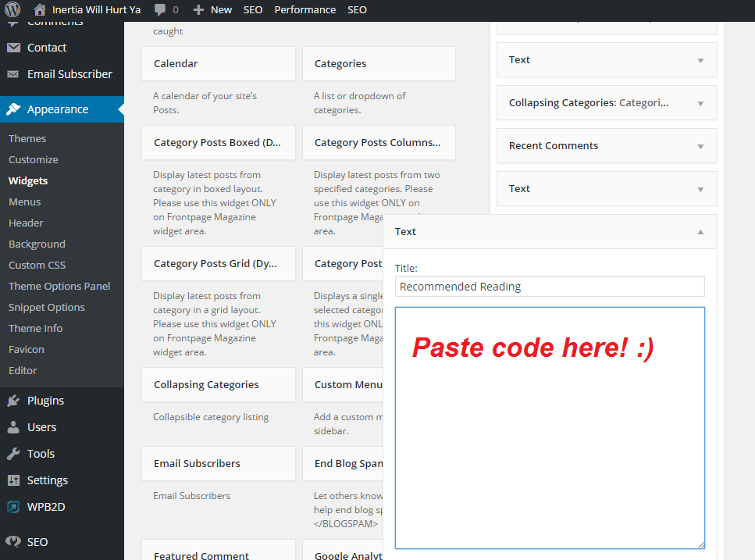Click the Users person icon
Image resolution: width=755 pixels, height=560 pixels.
pyautogui.click(x=13, y=426)
